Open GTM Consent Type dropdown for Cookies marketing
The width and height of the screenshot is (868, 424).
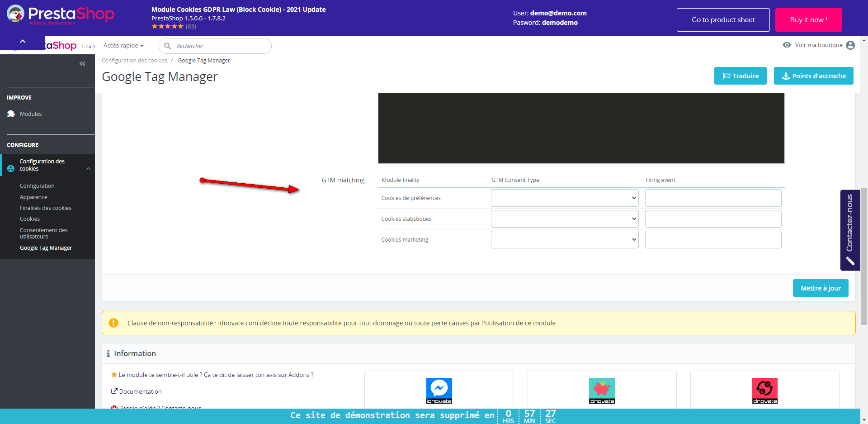(x=565, y=239)
